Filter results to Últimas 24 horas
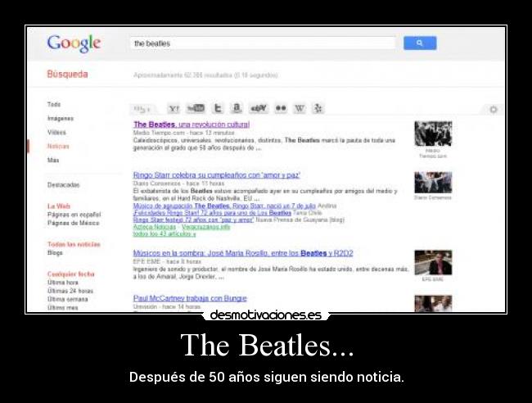The height and width of the screenshot is (403, 532). point(70,291)
